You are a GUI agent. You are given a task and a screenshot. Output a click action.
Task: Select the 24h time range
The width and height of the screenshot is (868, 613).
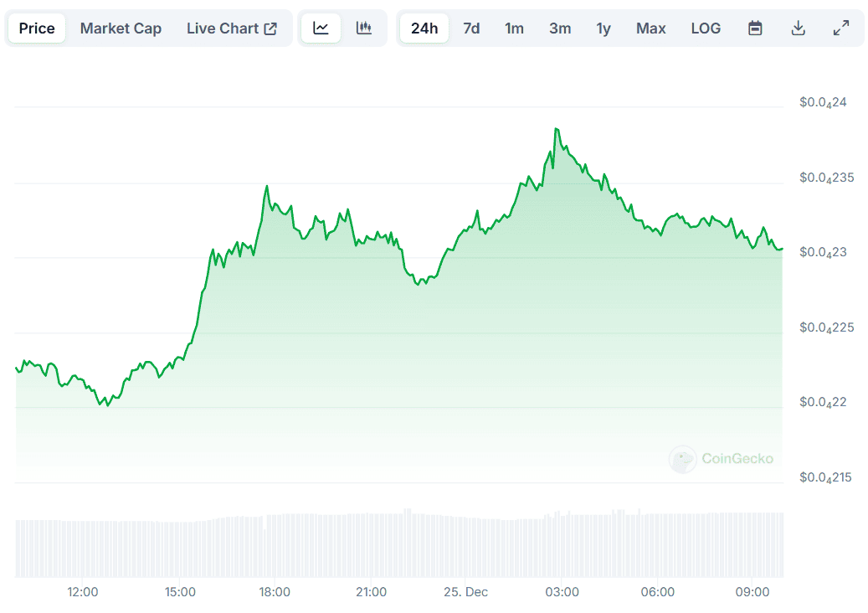424,28
